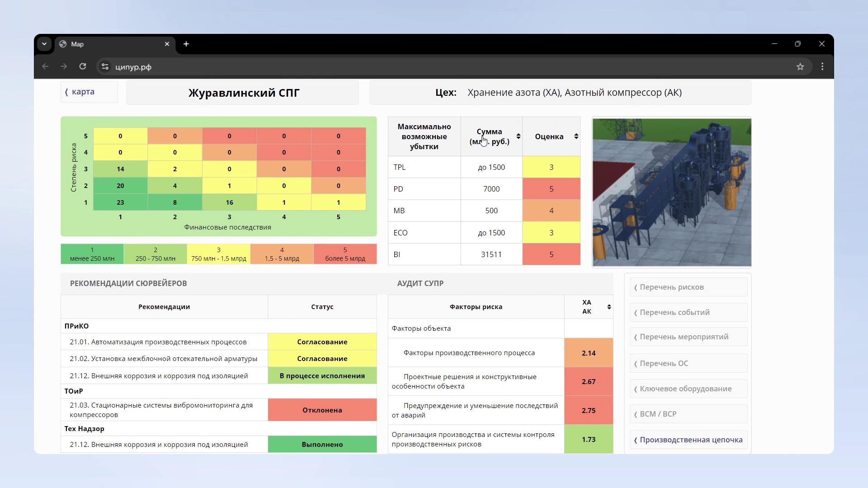This screenshot has width=868, height=488.
Task: Click the risk matrix cell with value 20
Action: [x=120, y=186]
